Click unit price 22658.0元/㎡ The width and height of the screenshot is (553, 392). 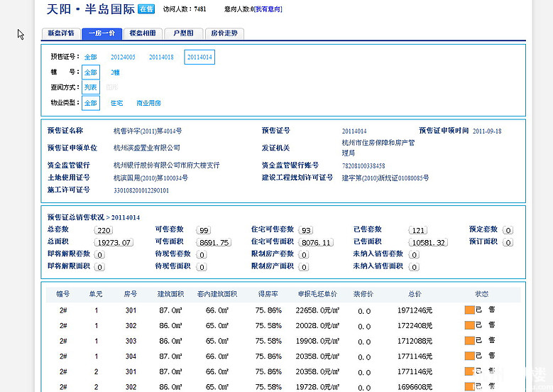coord(317,310)
